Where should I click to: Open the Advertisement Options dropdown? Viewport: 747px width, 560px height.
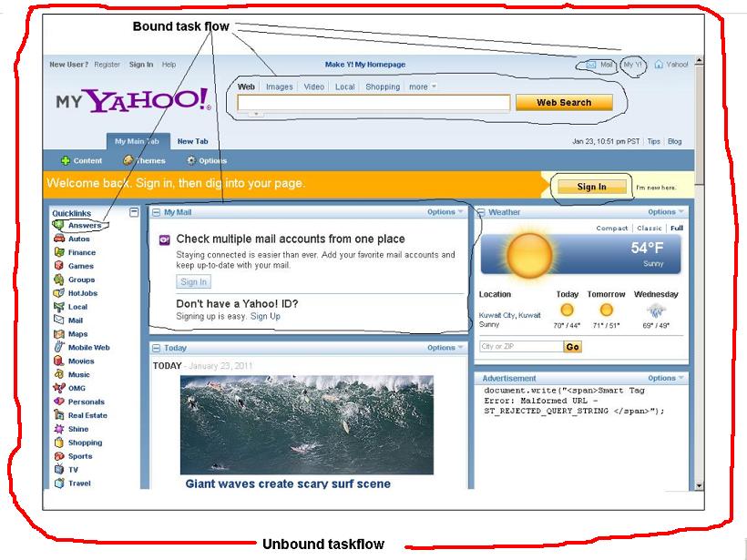666,378
